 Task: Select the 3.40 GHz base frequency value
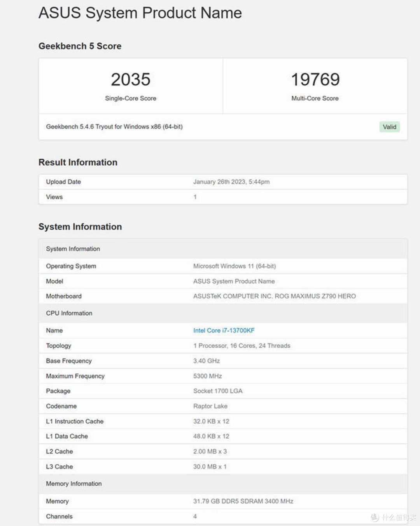pos(206,361)
